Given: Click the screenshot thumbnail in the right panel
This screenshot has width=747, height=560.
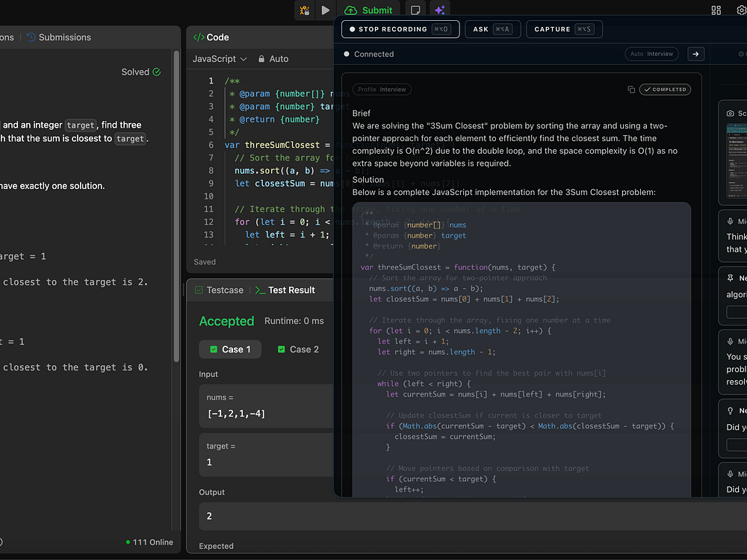Looking at the screenshot, I should (x=736, y=161).
